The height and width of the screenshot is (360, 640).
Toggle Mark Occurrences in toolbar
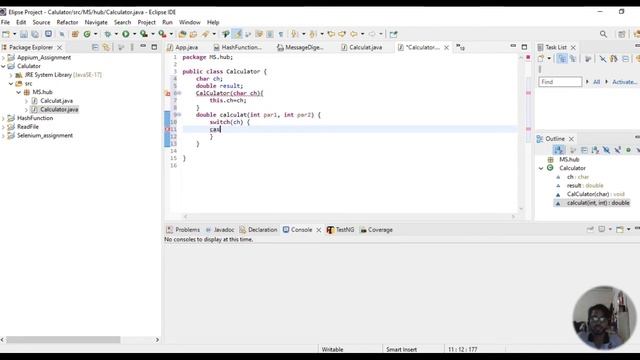click(x=237, y=34)
